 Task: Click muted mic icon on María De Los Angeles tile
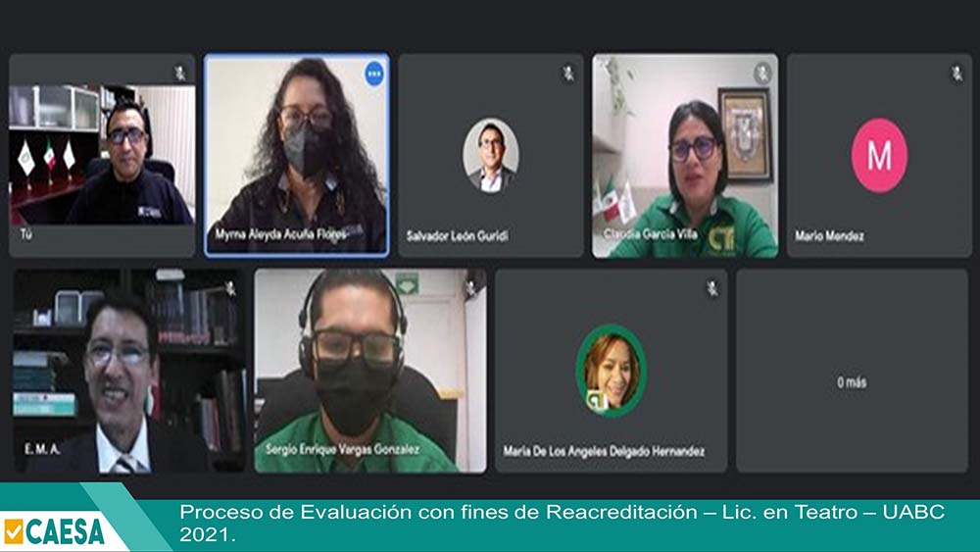coord(711,288)
